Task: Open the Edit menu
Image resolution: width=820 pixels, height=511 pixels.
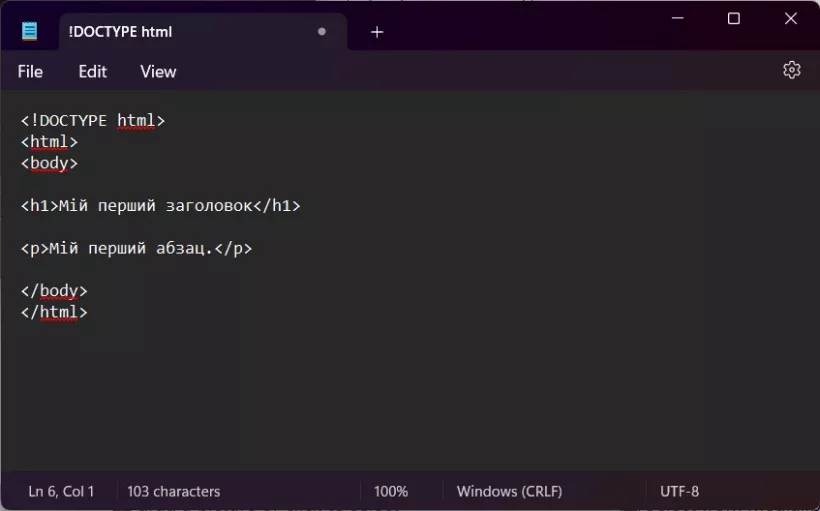Action: [x=93, y=71]
